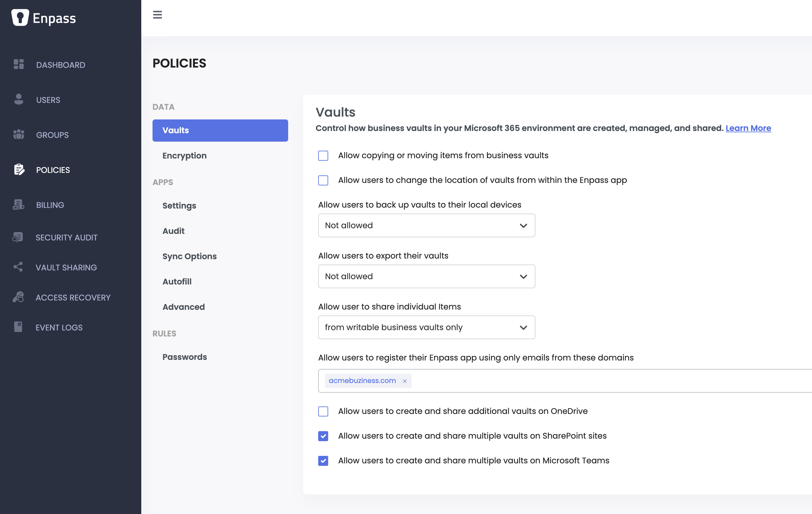The image size is (812, 514).
Task: Open the Audit policy tab
Action: coord(173,231)
